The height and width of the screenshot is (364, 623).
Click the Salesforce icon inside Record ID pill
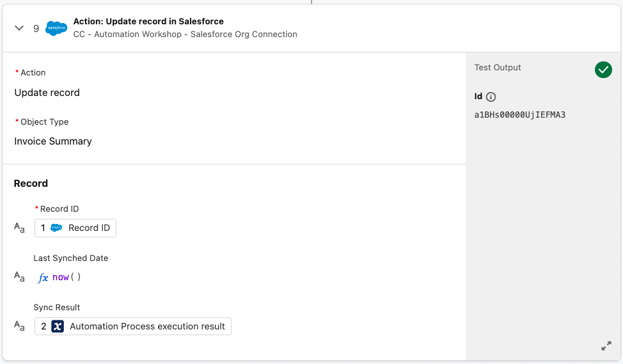[56, 228]
